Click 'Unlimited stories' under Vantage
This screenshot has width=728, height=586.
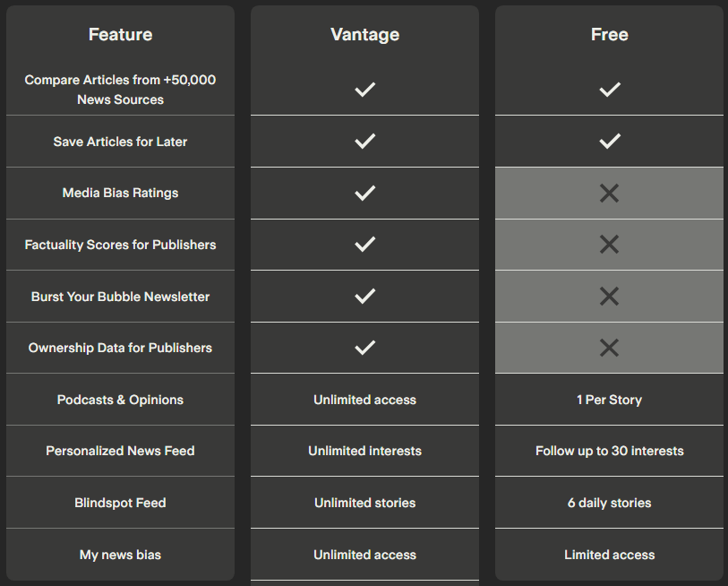(x=365, y=503)
